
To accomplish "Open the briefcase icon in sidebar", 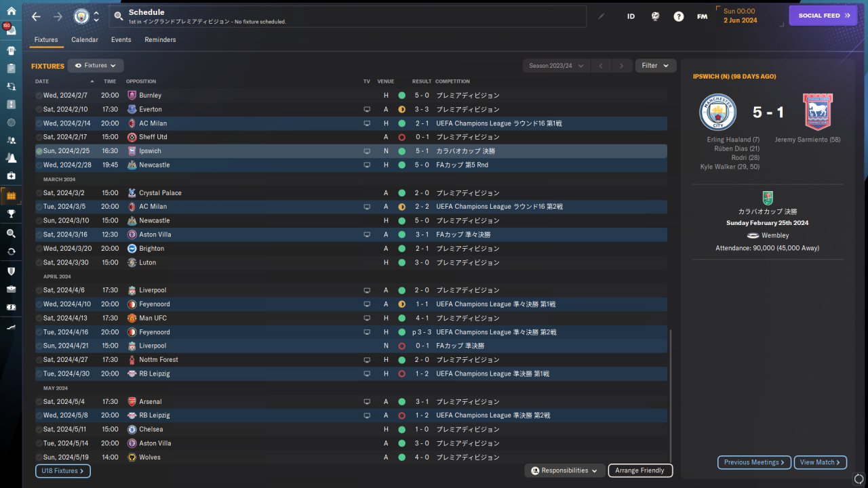I will 11,289.
